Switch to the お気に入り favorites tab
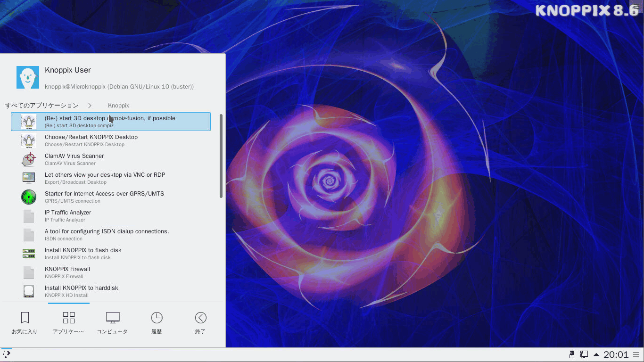The image size is (644, 362). (25, 323)
